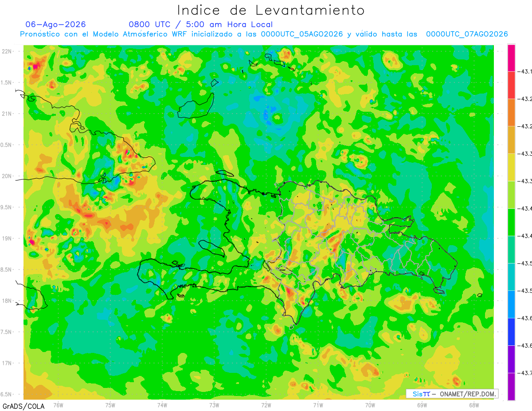The width and height of the screenshot is (532, 411).
Task: Select the yellow swatch in the legend
Action: point(511,167)
